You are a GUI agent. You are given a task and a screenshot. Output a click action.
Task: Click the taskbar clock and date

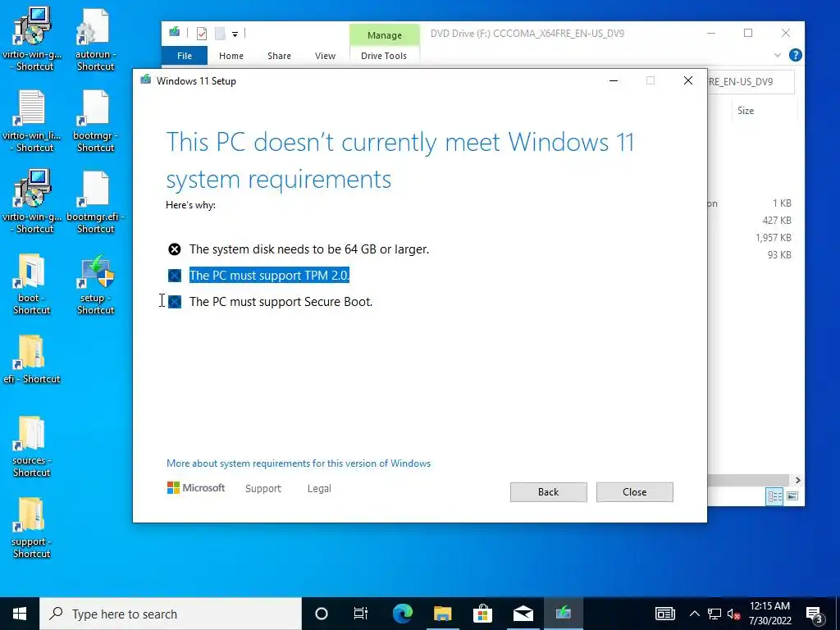point(769,614)
